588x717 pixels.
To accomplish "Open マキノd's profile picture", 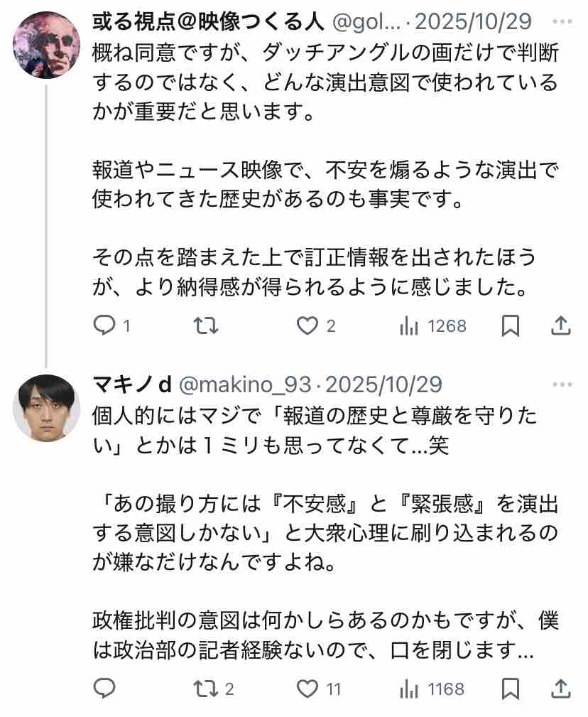I will tap(47, 408).
